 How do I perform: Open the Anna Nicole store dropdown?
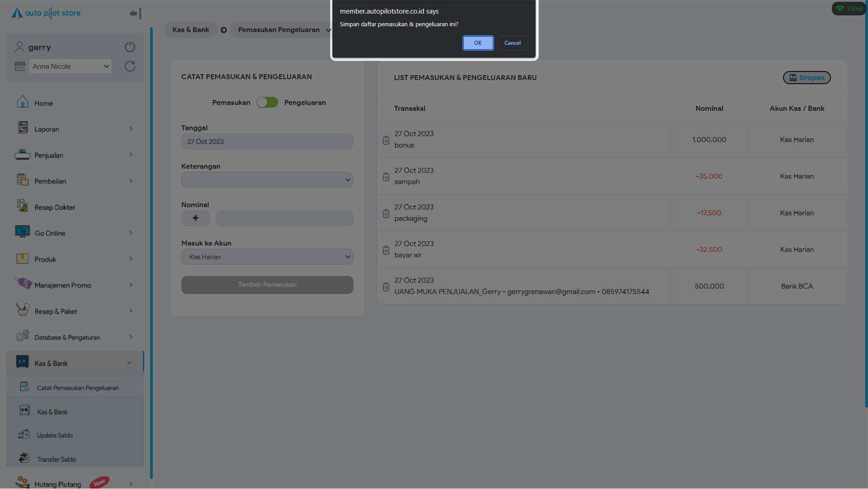coord(71,66)
